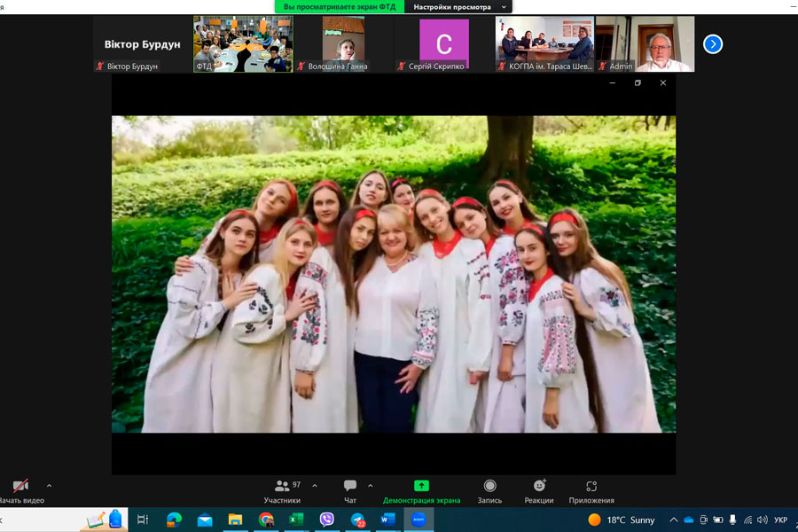This screenshot has width=798, height=532.
Task: Select the Admin participant video tile
Action: [x=645, y=43]
